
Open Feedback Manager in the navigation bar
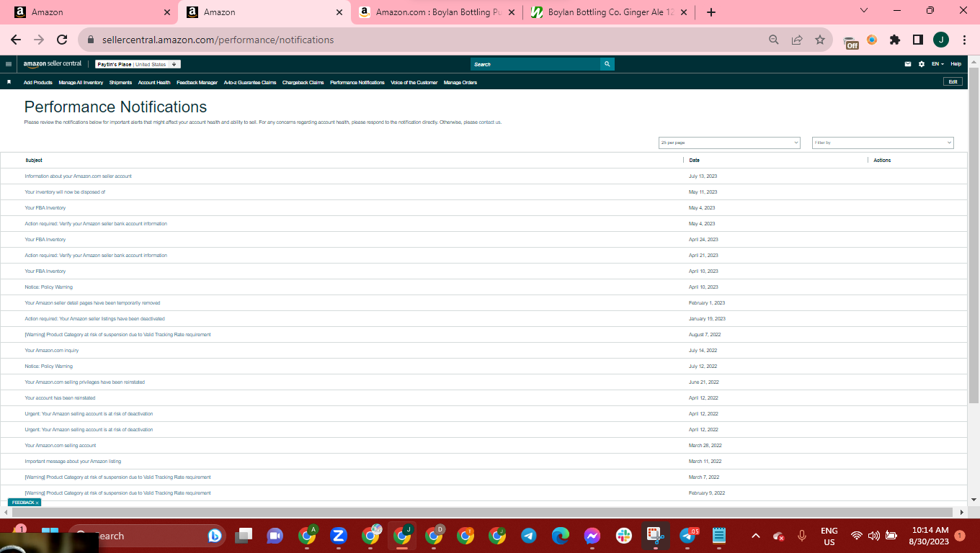pos(197,83)
